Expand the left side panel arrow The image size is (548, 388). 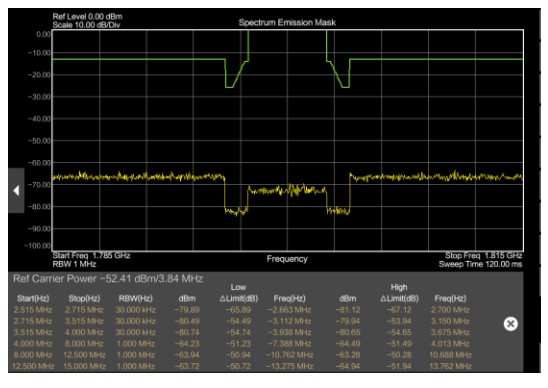[16, 191]
